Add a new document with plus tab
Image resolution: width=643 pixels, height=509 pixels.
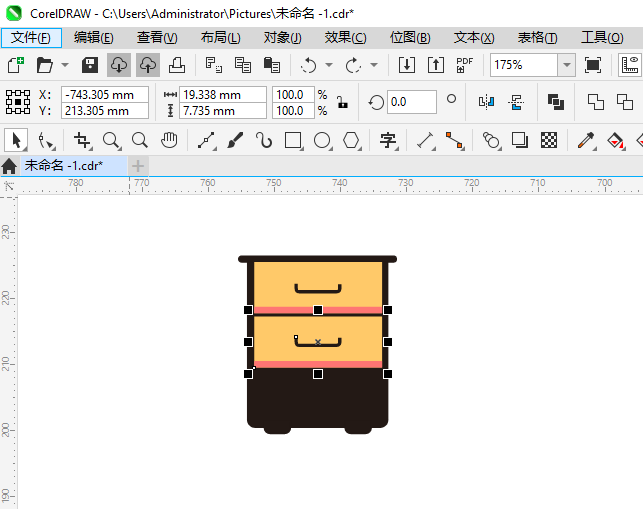(x=138, y=166)
